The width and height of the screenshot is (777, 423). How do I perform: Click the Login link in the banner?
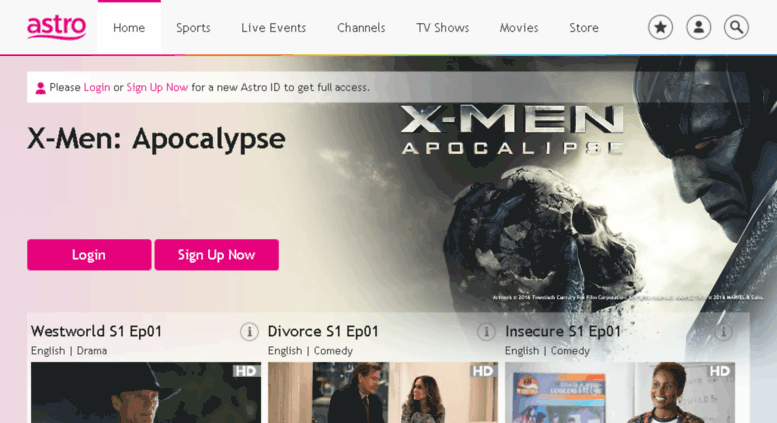97,88
